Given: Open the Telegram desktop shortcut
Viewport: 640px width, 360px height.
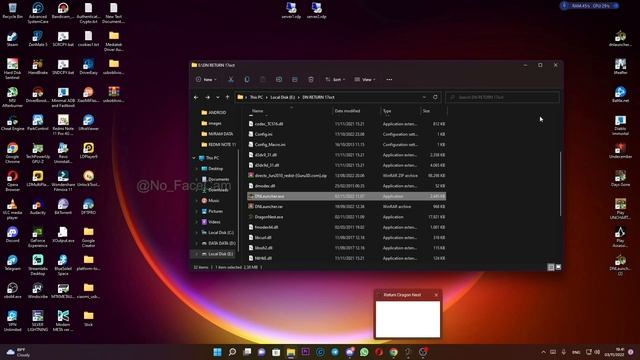Looking at the screenshot, I should [x=12, y=263].
